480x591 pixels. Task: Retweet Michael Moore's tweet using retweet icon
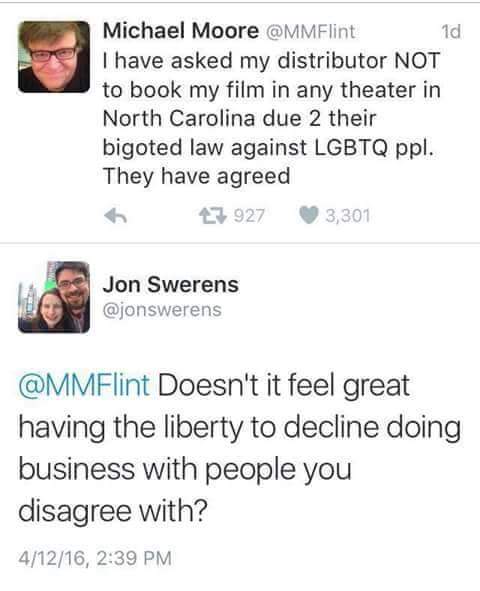click(212, 216)
